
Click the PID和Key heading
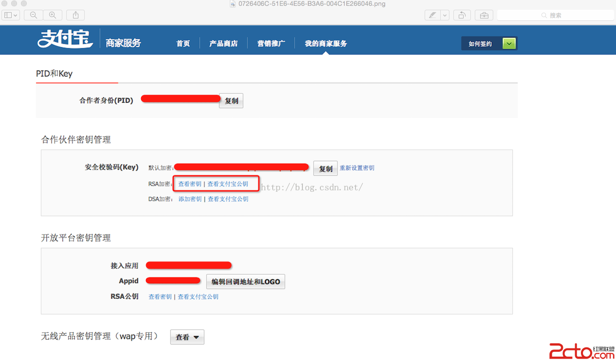tap(54, 73)
